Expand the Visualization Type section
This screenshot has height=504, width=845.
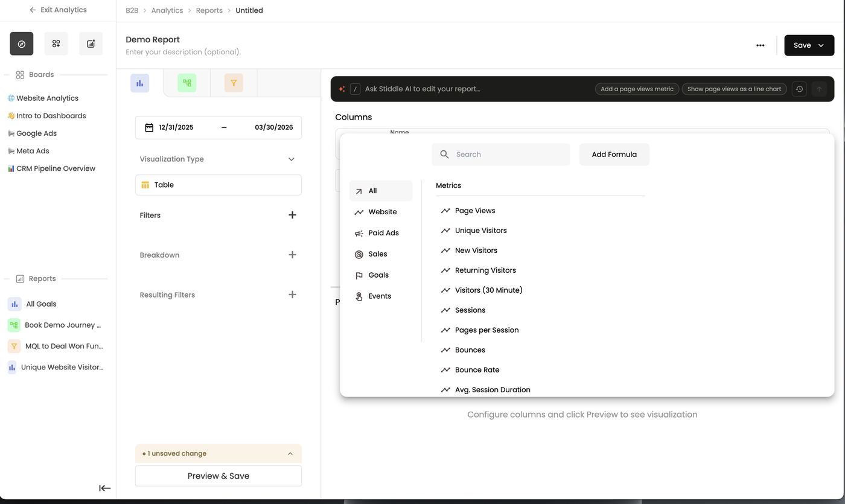pyautogui.click(x=292, y=159)
